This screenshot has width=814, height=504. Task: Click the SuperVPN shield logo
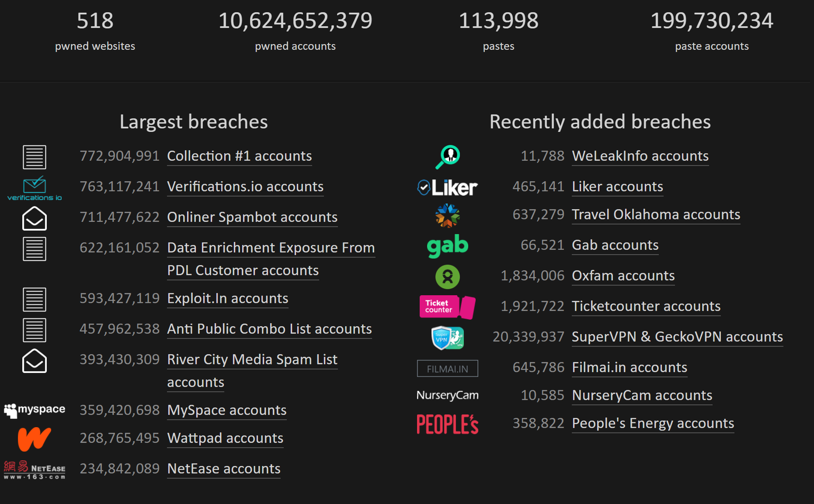tap(448, 338)
